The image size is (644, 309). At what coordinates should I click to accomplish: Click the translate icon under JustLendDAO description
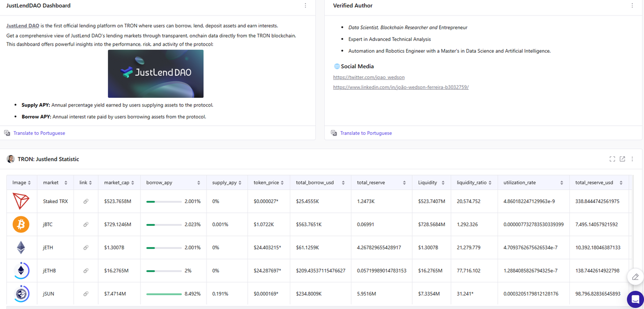(x=8, y=133)
